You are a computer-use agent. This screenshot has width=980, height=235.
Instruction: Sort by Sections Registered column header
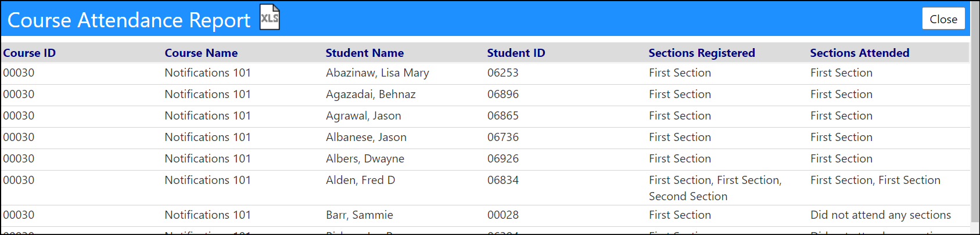tap(702, 53)
